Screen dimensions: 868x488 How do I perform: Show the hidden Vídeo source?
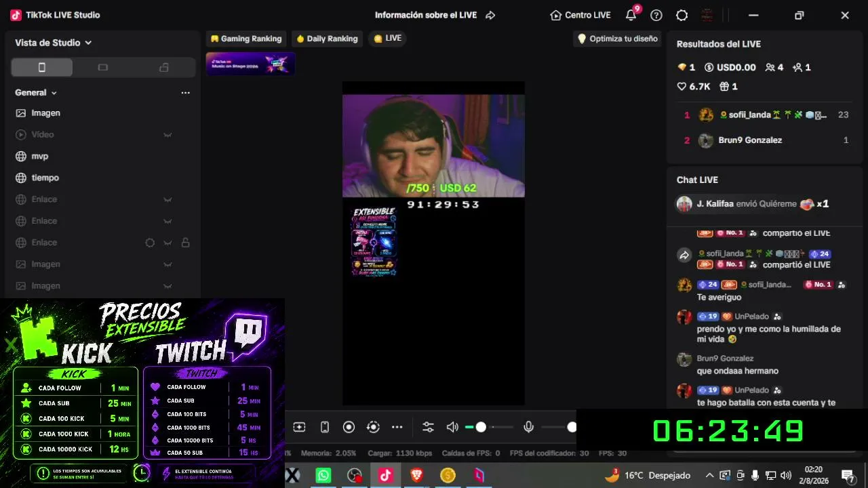tap(167, 135)
